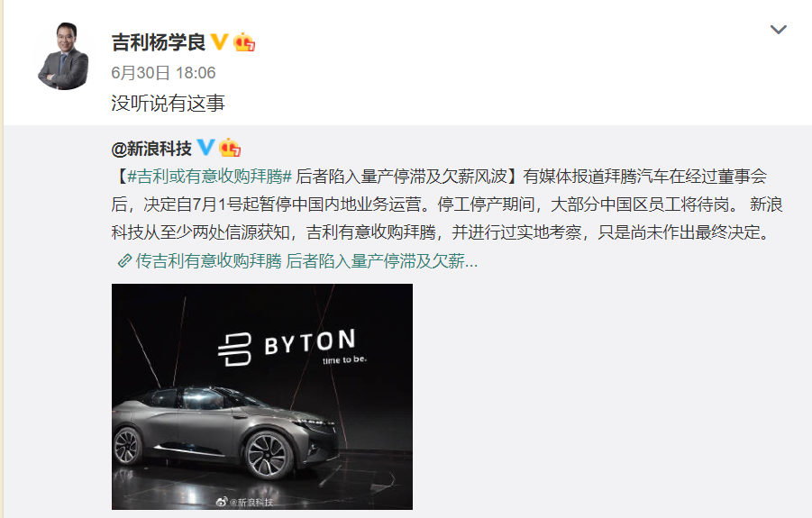Click BYTON logo in the image
Image resolution: width=812 pixels, height=518 pixels.
pos(287,347)
